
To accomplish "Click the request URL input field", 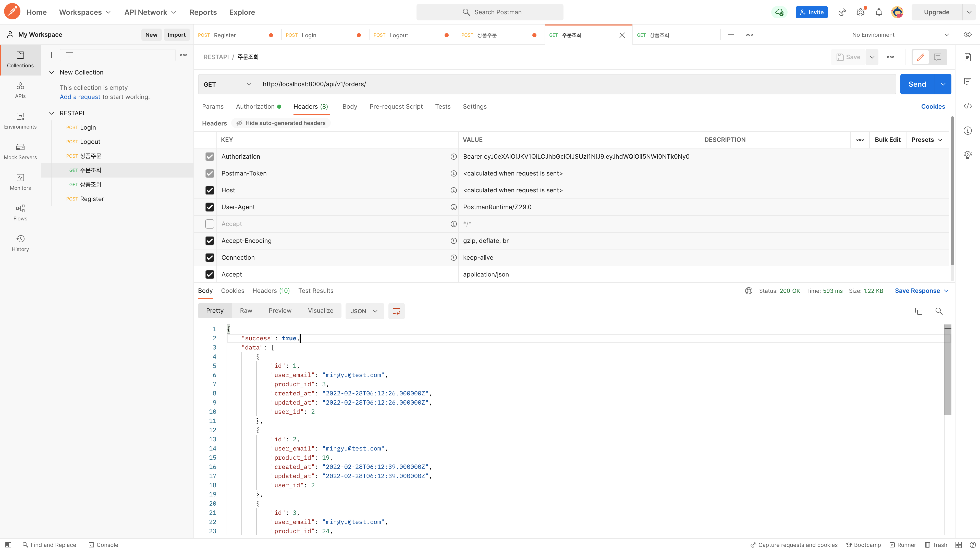I will [571, 84].
